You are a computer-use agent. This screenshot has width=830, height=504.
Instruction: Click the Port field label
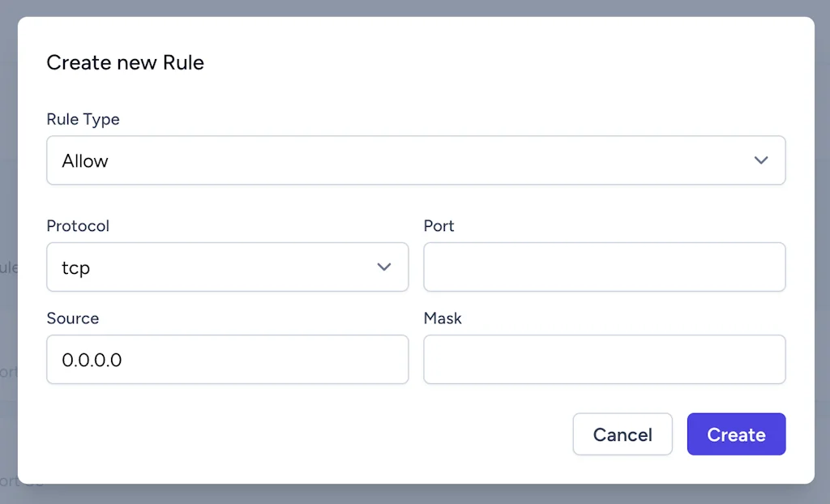point(439,226)
